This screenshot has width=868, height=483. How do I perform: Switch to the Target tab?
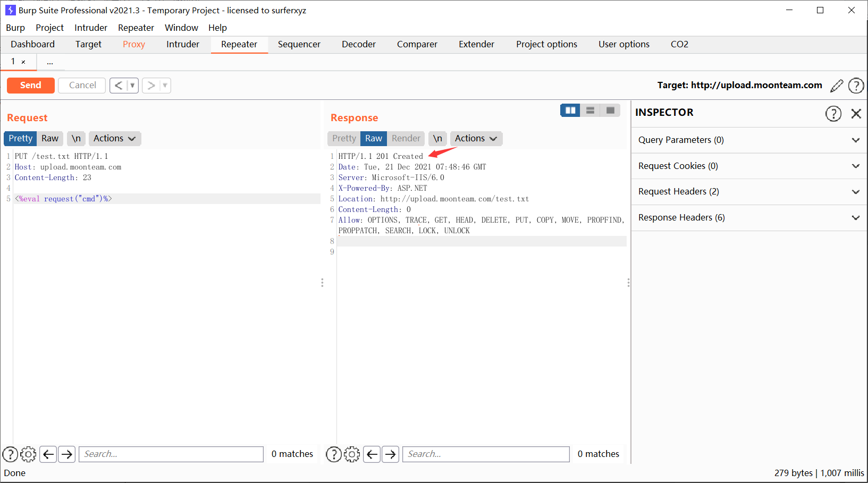88,45
